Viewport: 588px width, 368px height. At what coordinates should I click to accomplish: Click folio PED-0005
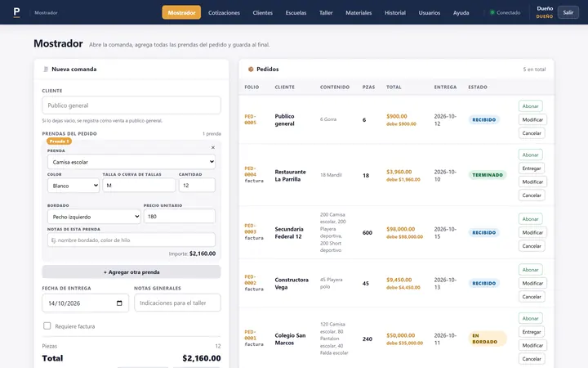pyautogui.click(x=250, y=119)
